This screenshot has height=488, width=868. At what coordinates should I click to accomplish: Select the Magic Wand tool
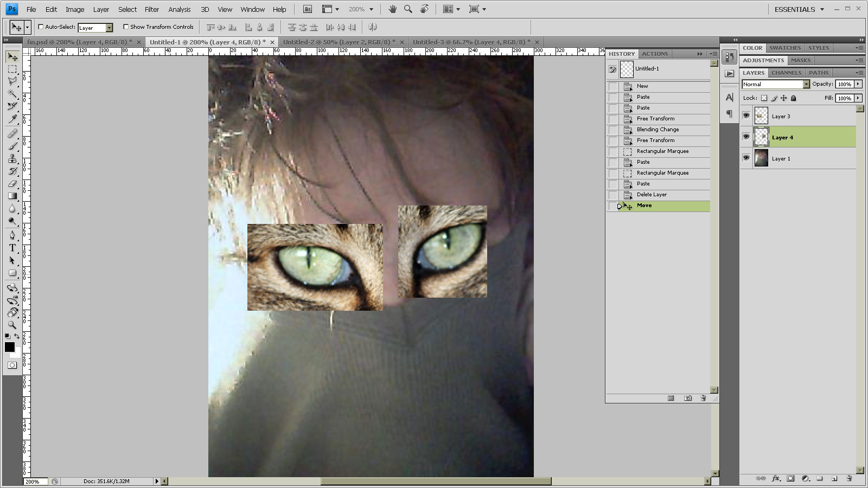pos(12,94)
